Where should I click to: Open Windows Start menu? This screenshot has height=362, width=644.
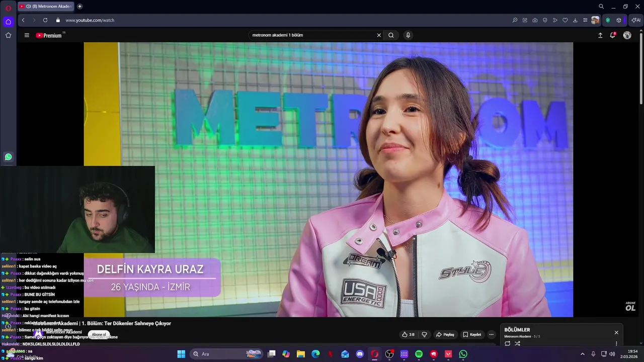[181, 354]
